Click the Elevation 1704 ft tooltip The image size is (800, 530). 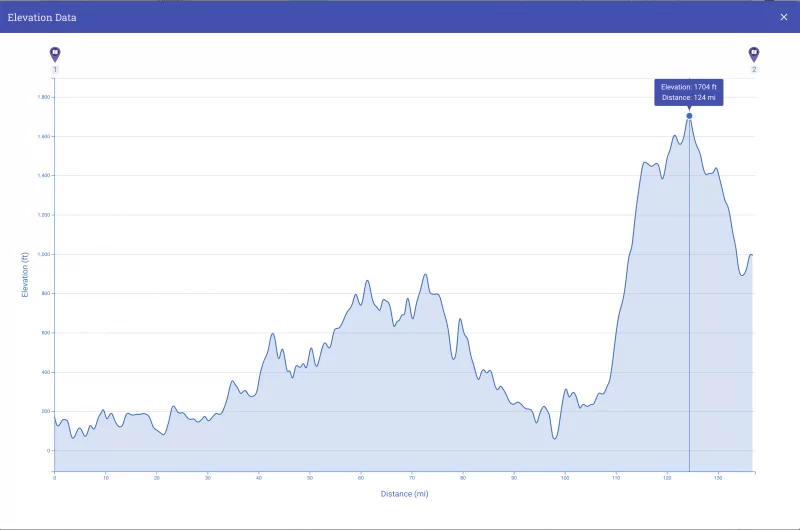(x=689, y=92)
